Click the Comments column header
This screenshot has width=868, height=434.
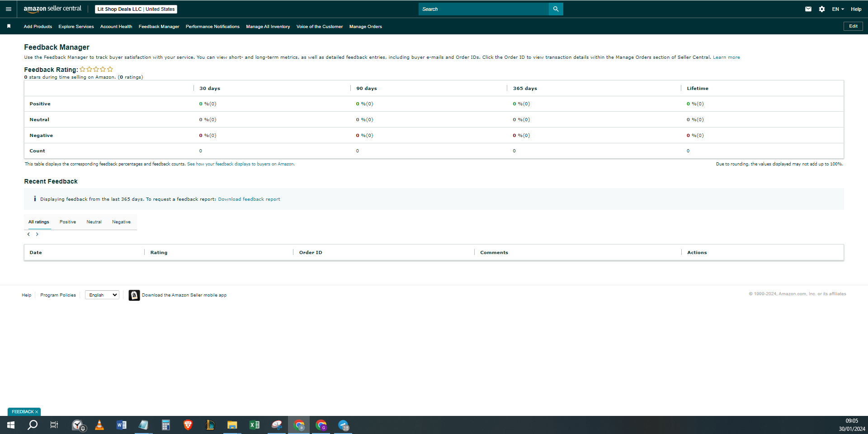coord(494,253)
